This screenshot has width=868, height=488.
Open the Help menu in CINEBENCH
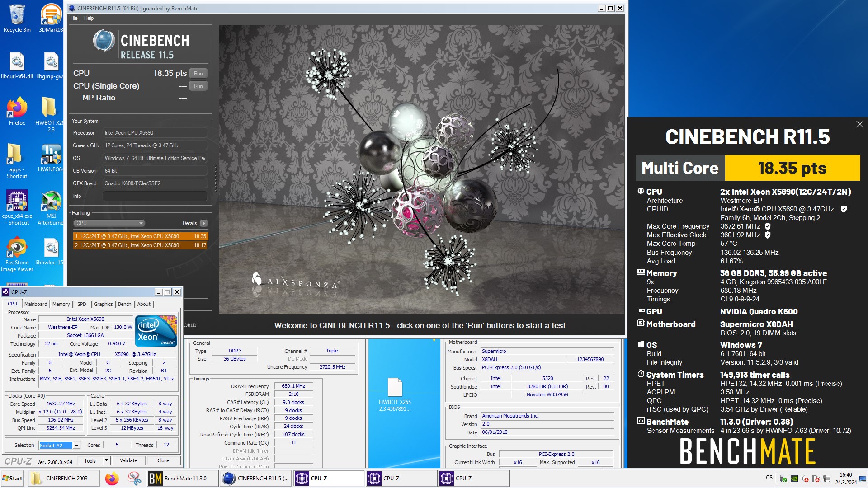[89, 18]
